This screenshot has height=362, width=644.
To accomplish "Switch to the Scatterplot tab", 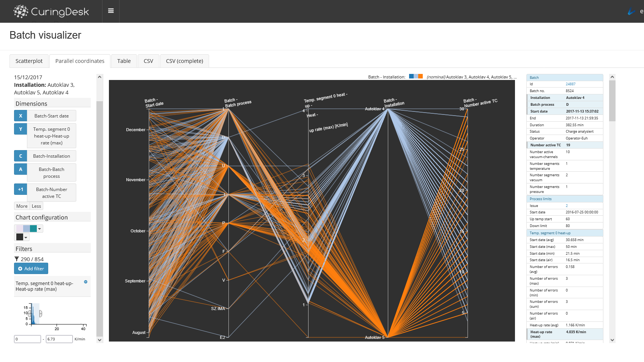I will [x=29, y=61].
